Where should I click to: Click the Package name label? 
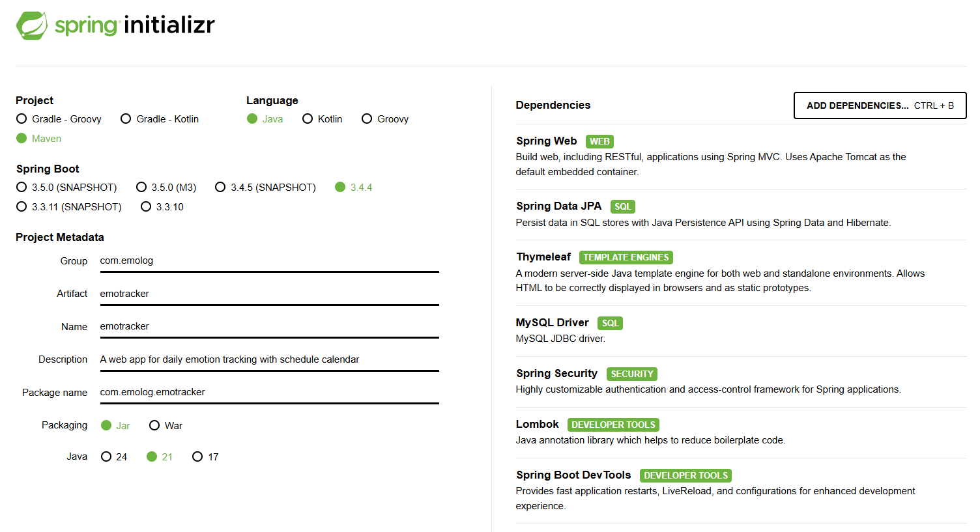pos(55,393)
